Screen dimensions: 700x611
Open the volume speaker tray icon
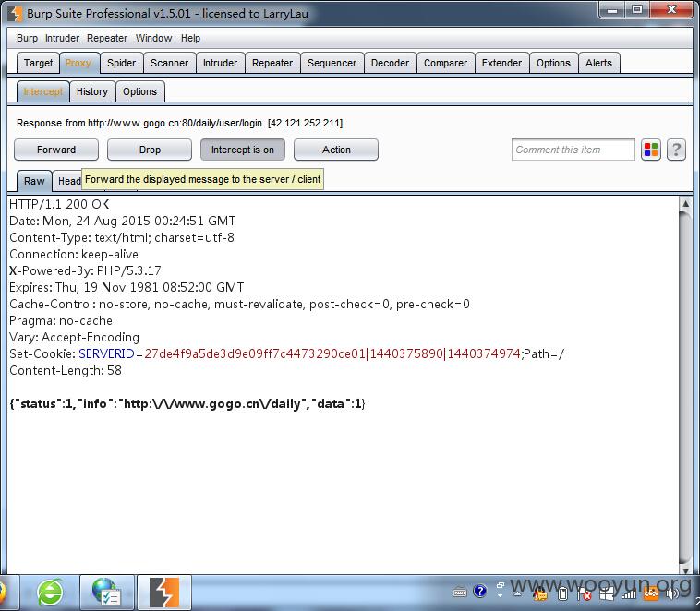point(672,593)
